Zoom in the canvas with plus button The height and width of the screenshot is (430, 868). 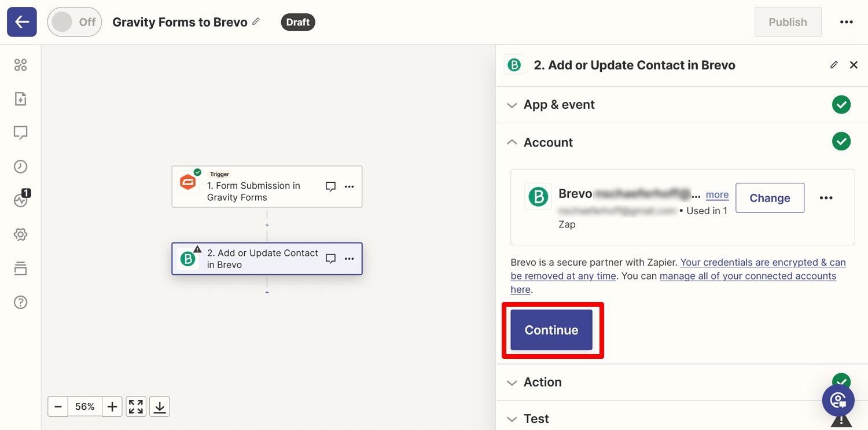point(112,407)
